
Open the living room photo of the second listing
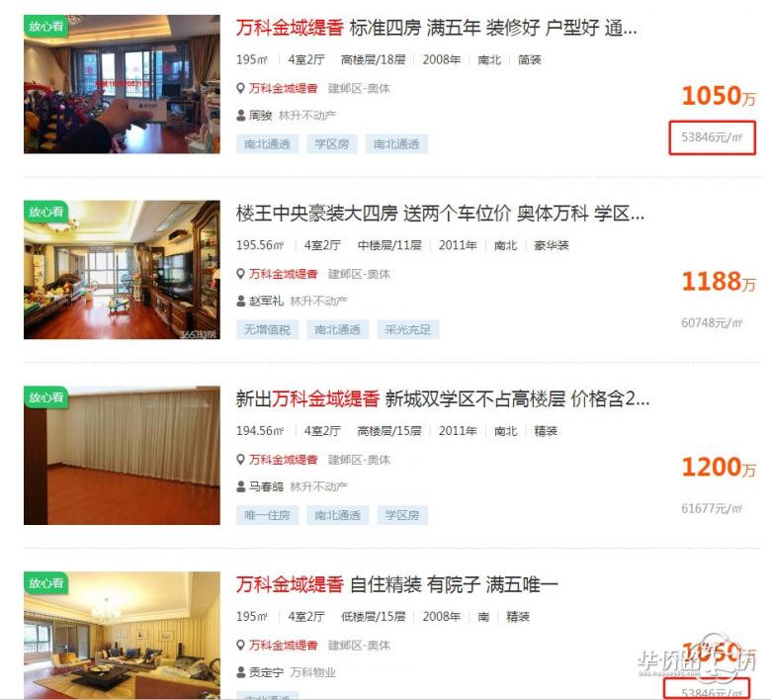click(122, 270)
